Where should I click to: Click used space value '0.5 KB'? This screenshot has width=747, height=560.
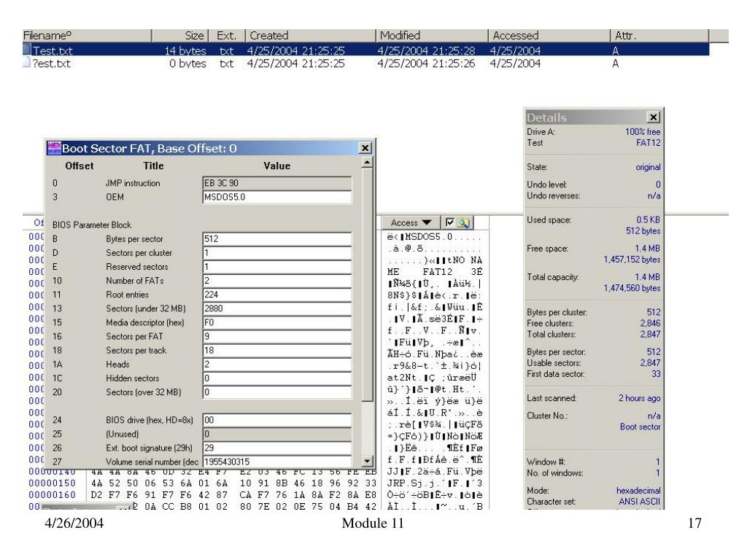tap(648, 219)
